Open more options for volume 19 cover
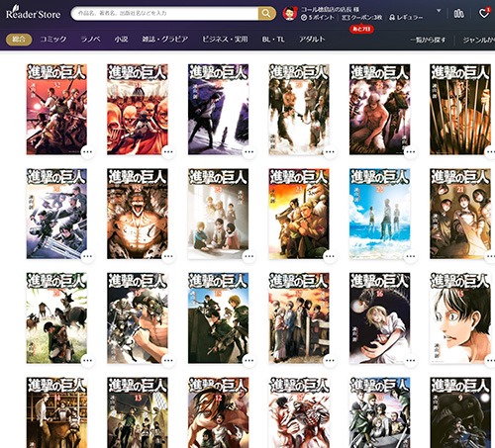The height and width of the screenshot is (448, 495). (x=168, y=360)
